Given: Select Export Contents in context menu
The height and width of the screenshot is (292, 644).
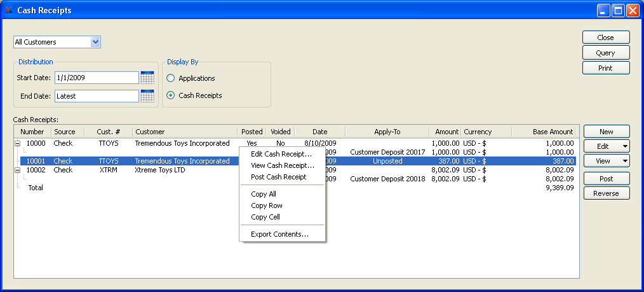Looking at the screenshot, I should [279, 234].
